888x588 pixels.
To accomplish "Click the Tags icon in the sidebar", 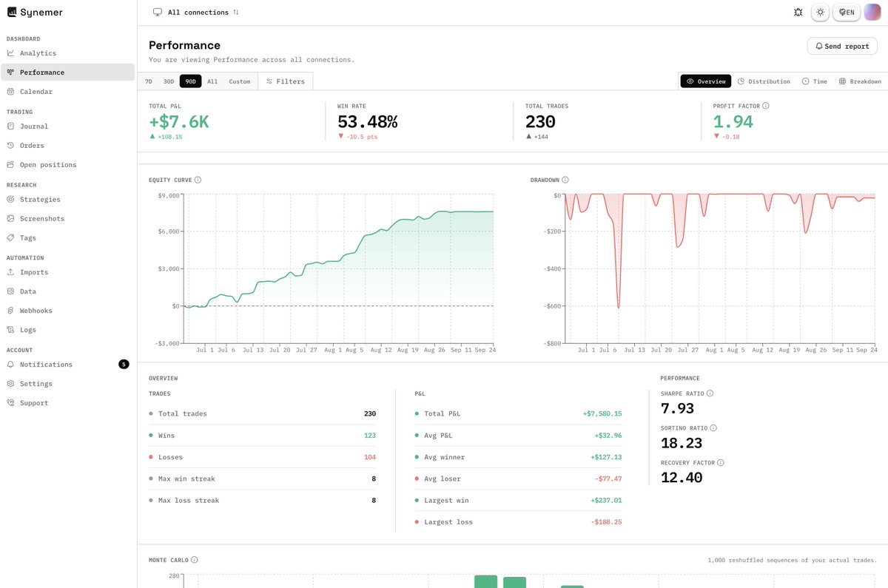I will [x=11, y=238].
